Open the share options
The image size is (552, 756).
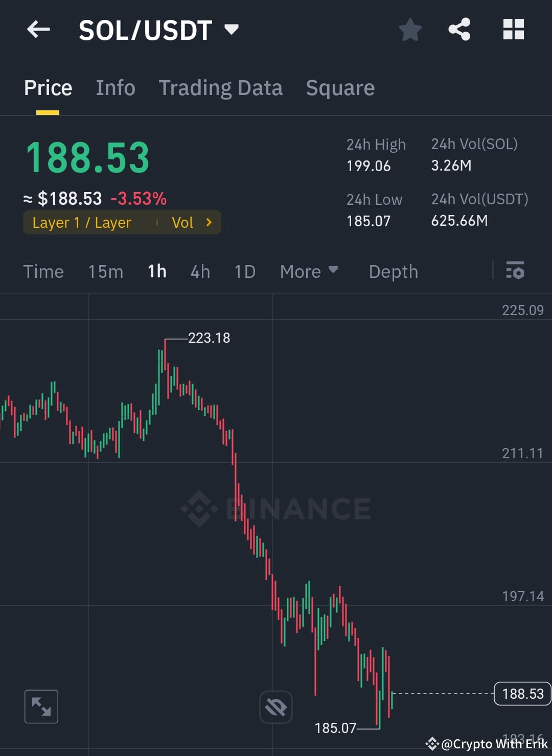(459, 30)
